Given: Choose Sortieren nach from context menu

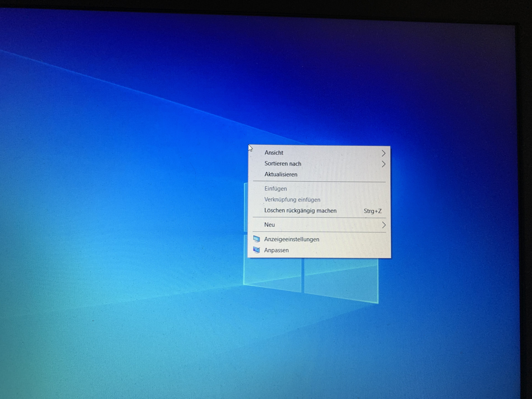Looking at the screenshot, I should pyautogui.click(x=283, y=164).
